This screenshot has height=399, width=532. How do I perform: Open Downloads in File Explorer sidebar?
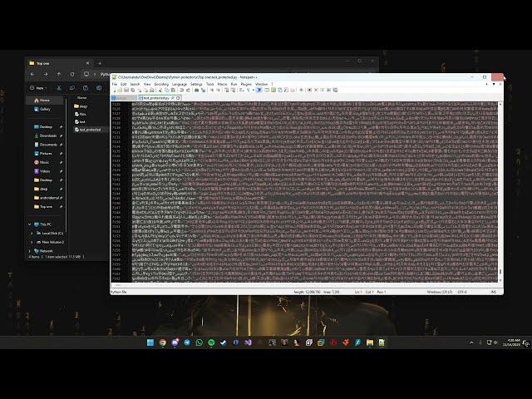(48, 135)
